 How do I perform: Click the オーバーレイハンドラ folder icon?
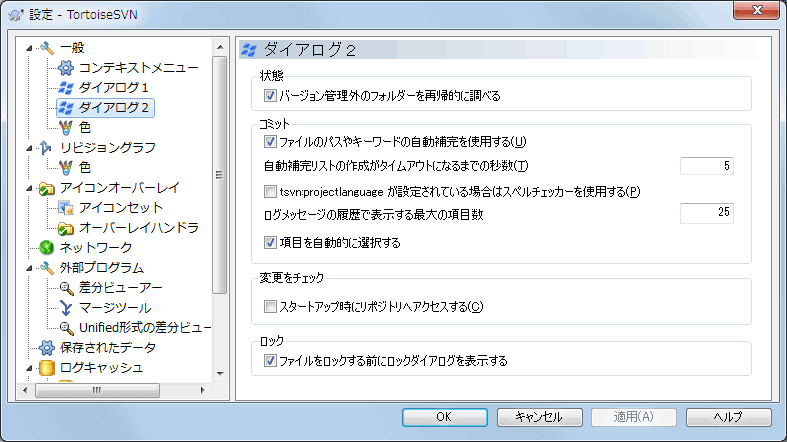point(66,228)
